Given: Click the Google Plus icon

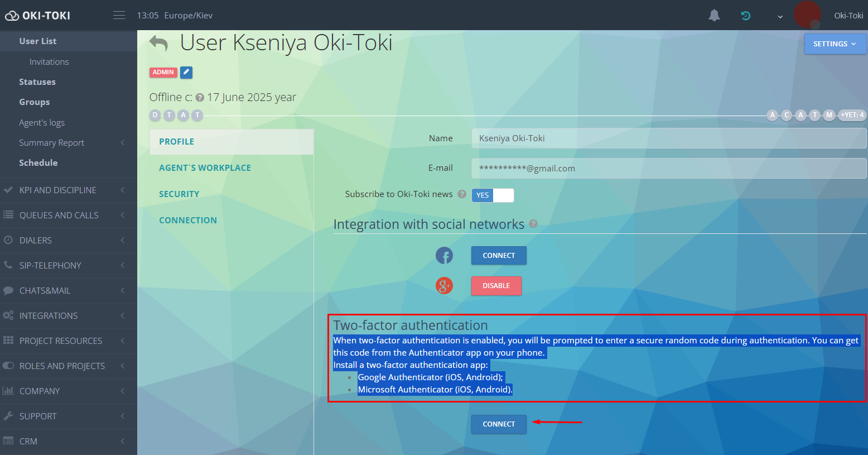Looking at the screenshot, I should tap(444, 286).
